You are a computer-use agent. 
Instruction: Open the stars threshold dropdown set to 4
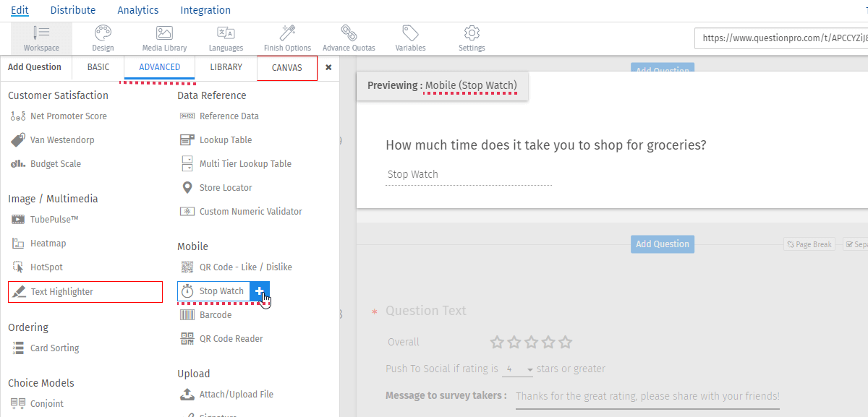coord(516,369)
